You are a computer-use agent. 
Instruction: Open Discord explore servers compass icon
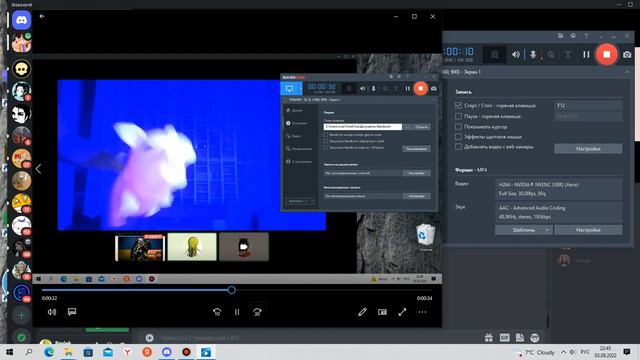[21, 337]
